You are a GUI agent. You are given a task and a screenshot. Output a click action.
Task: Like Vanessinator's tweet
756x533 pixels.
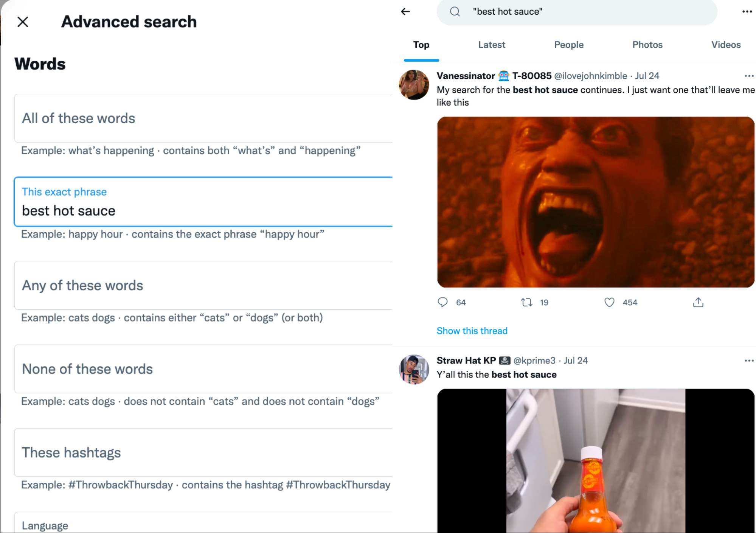pos(609,302)
